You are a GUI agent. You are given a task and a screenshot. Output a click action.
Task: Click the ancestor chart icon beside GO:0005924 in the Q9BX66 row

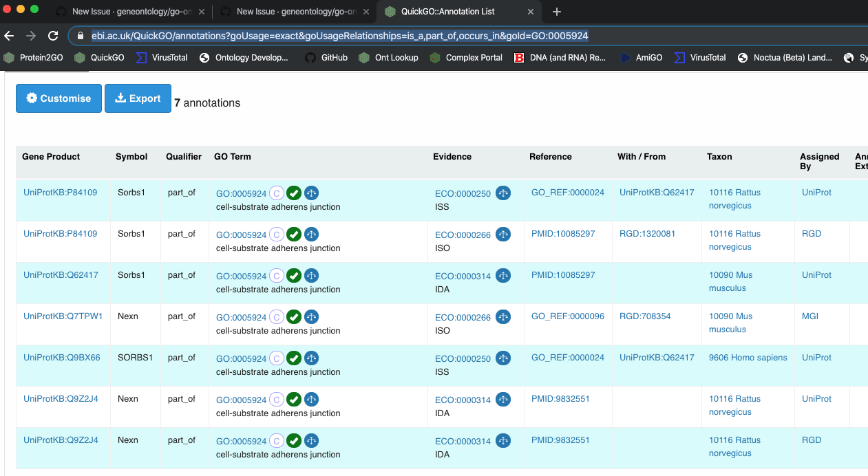(x=312, y=358)
